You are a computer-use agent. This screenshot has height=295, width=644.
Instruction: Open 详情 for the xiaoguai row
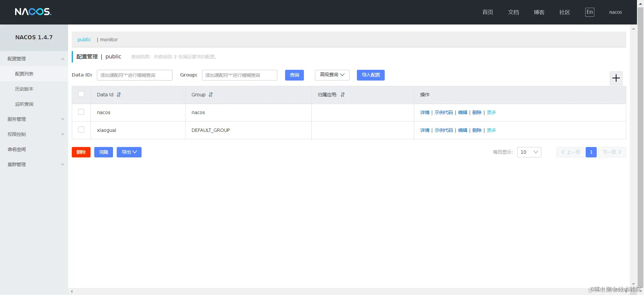(x=425, y=130)
